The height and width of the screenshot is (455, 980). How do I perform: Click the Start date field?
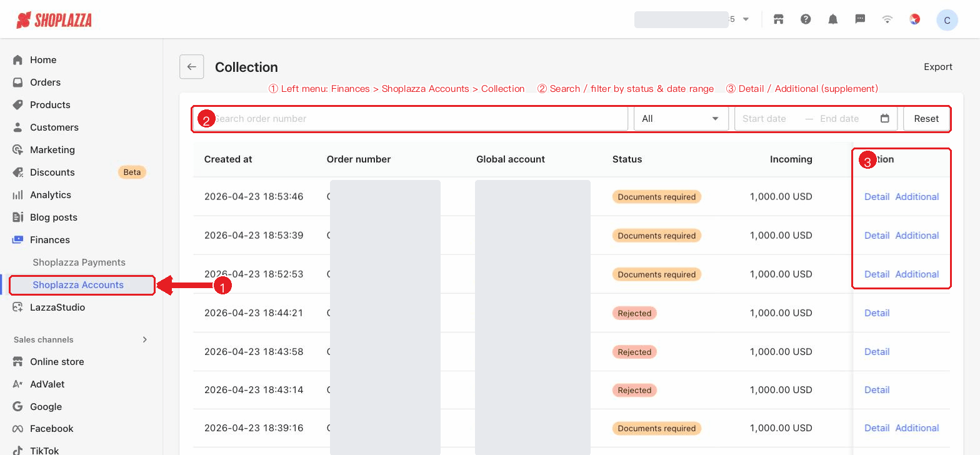(764, 119)
